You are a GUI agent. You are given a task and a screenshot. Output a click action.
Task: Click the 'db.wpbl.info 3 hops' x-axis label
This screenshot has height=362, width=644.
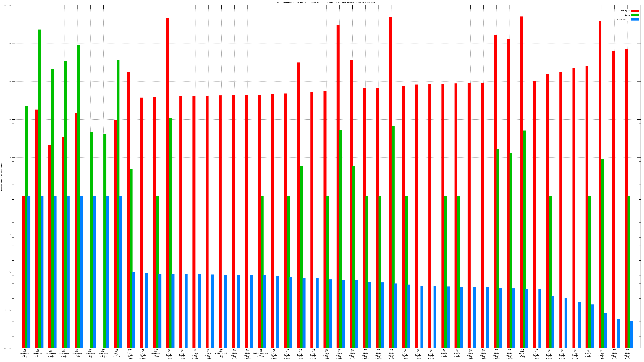click(116, 353)
